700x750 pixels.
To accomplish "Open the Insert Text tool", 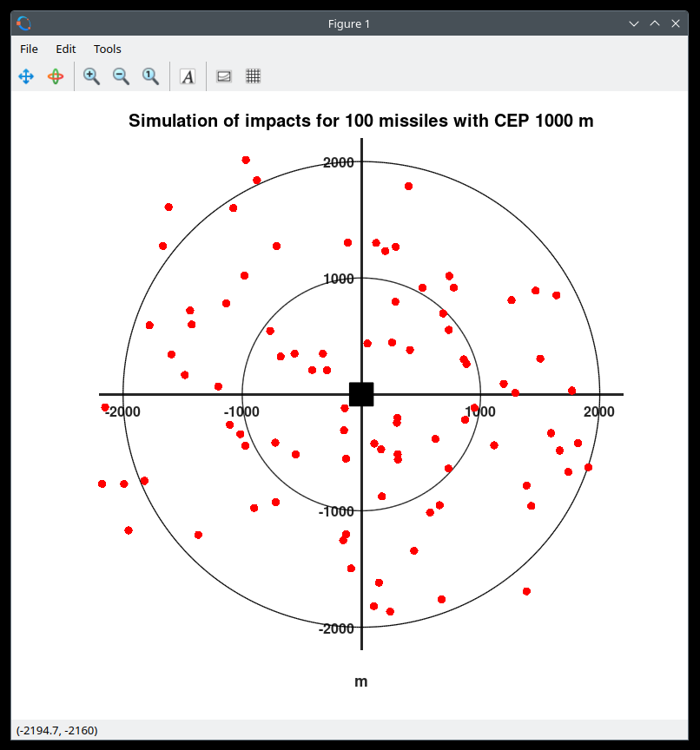I will click(x=188, y=76).
